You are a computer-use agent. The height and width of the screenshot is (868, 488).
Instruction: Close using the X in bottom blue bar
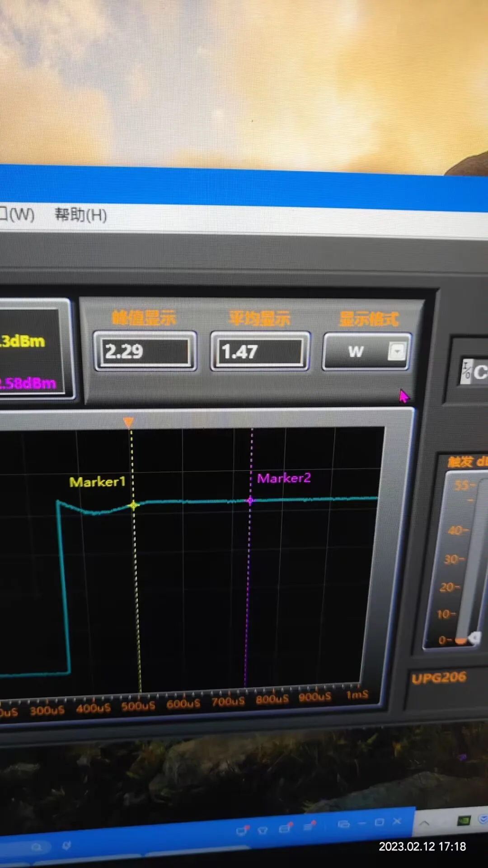(397, 821)
